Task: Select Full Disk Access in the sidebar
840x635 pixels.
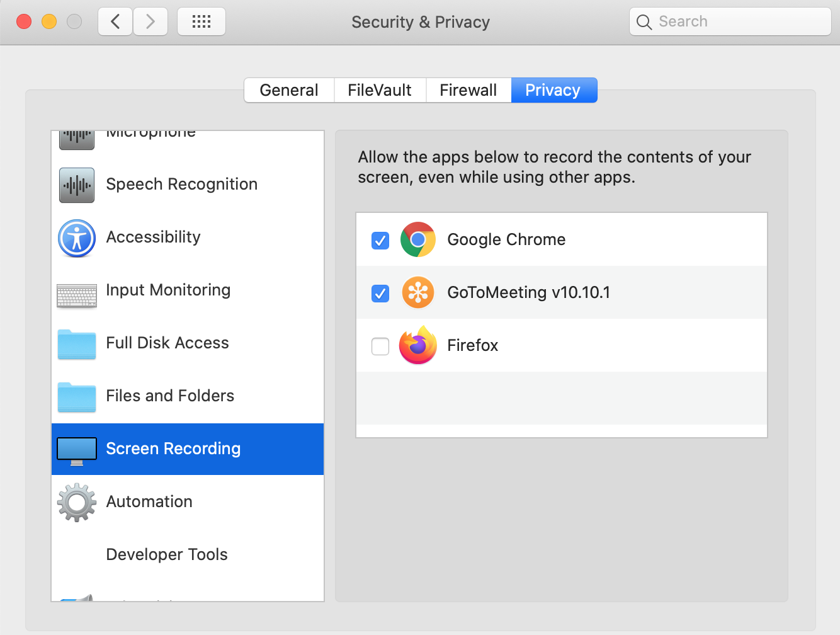Action: coord(188,343)
